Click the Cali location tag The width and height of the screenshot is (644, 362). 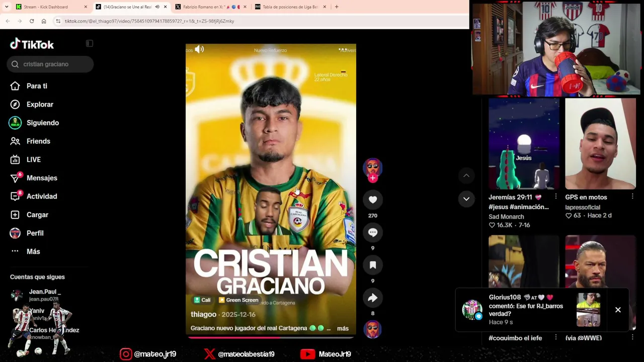point(202,300)
